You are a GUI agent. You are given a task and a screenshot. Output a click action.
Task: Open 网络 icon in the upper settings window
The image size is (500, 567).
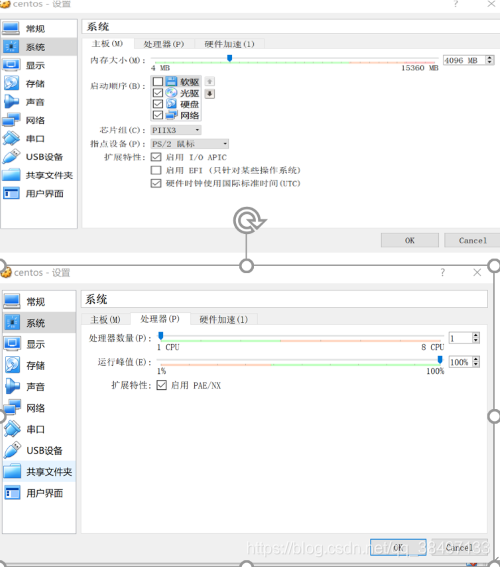(x=11, y=120)
